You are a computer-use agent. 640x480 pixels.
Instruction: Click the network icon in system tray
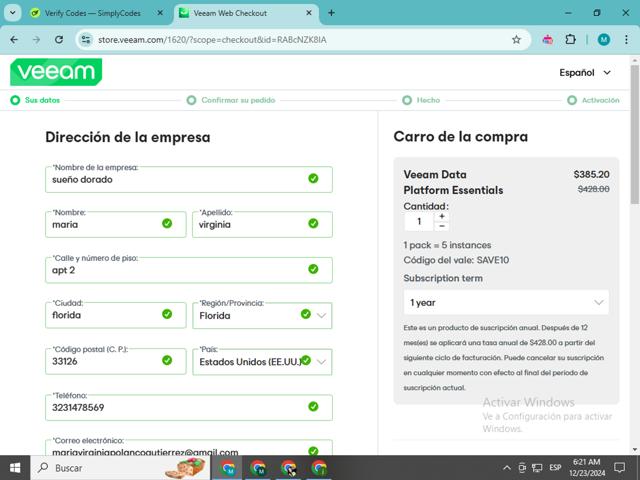coord(537,468)
